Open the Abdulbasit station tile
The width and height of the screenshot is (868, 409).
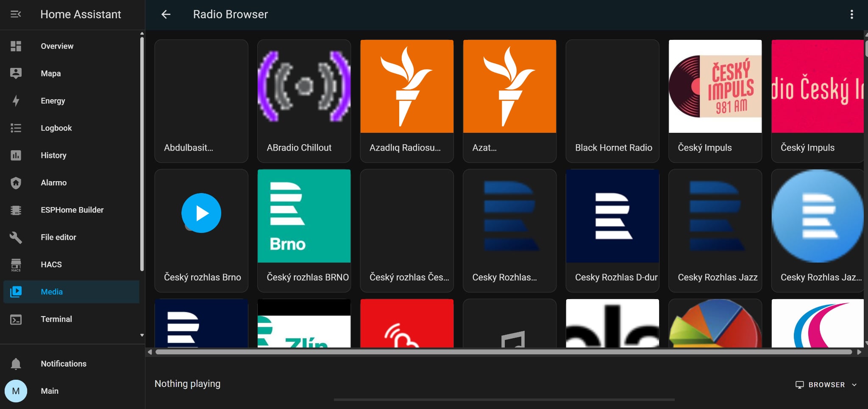click(201, 101)
